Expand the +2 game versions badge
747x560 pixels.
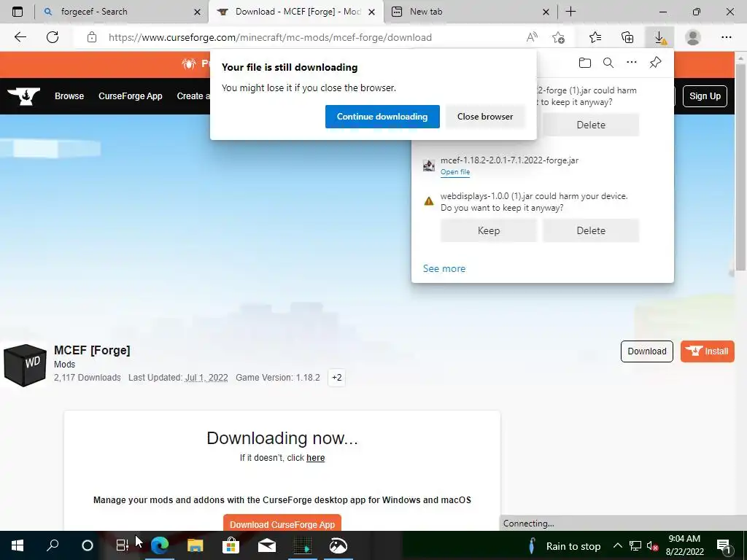336,378
